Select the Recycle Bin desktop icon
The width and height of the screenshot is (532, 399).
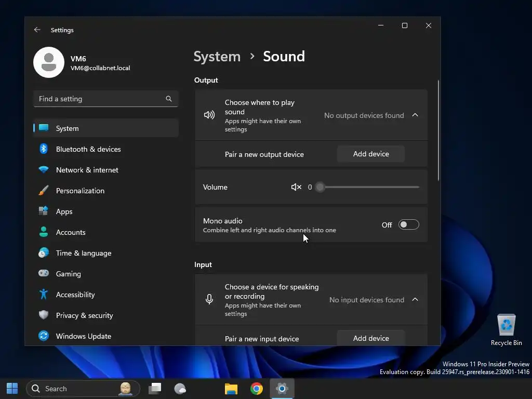[x=506, y=330]
